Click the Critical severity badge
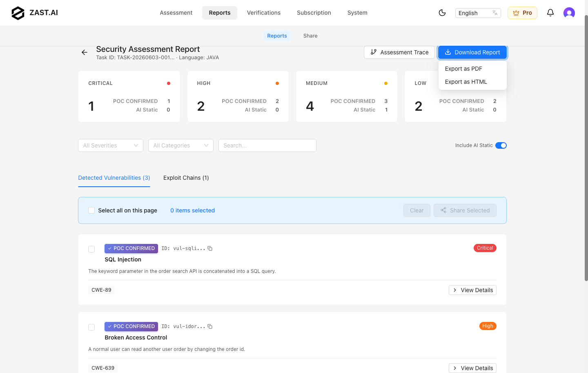588x373 pixels. click(485, 248)
